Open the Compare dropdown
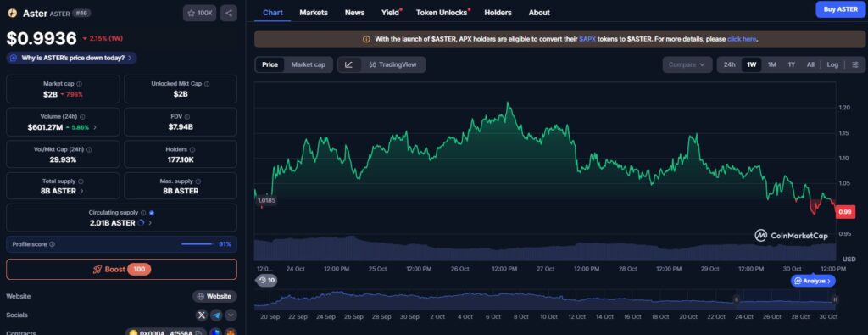Image resolution: width=868 pixels, height=335 pixels. point(687,64)
